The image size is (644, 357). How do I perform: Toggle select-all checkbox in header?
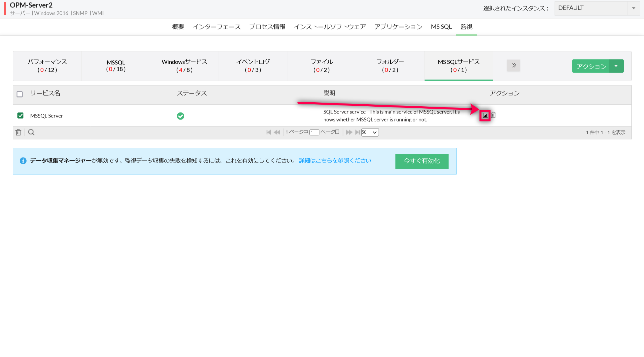pyautogui.click(x=19, y=94)
